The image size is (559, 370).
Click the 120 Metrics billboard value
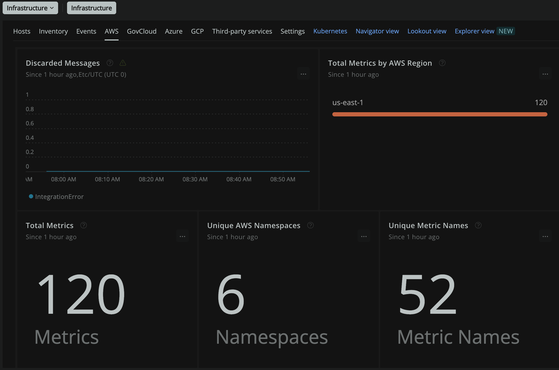[x=81, y=294]
